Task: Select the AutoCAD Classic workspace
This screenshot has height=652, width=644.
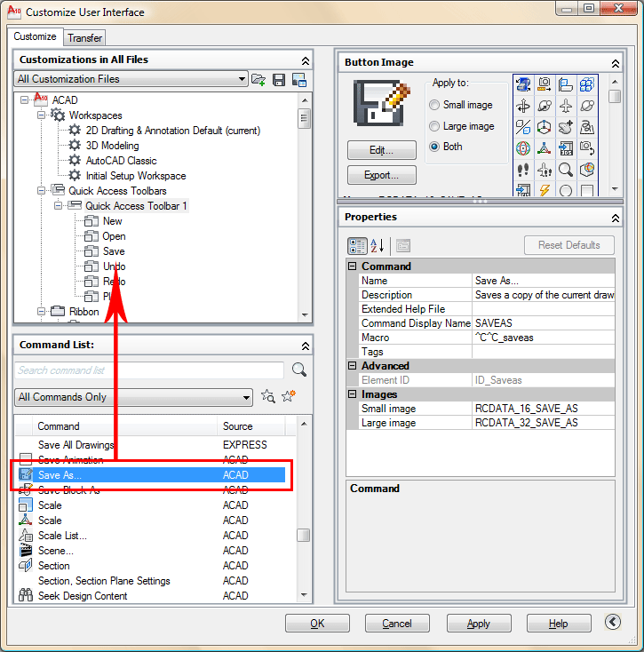Action: pyautogui.click(x=121, y=161)
